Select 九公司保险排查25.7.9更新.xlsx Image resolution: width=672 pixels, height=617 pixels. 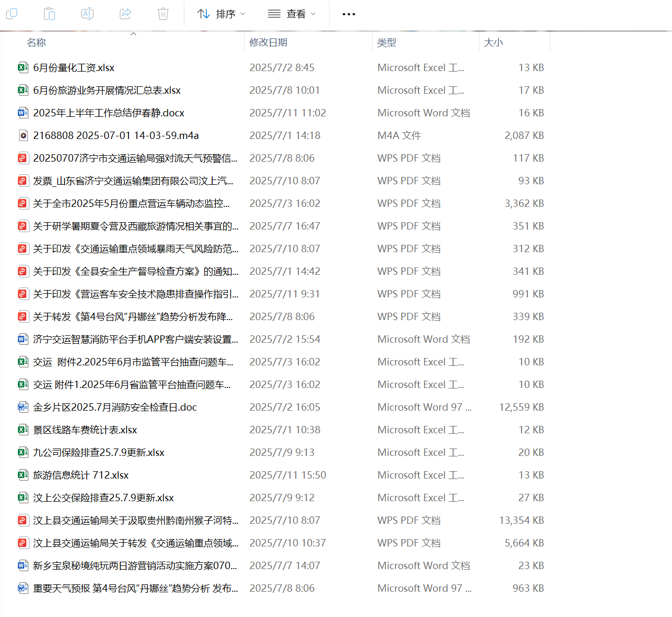[x=98, y=452]
